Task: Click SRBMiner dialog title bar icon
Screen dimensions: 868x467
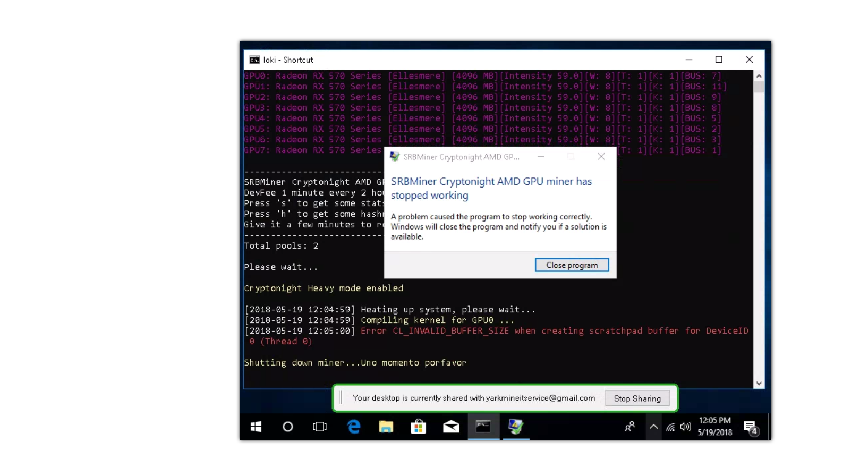Action: coord(395,157)
